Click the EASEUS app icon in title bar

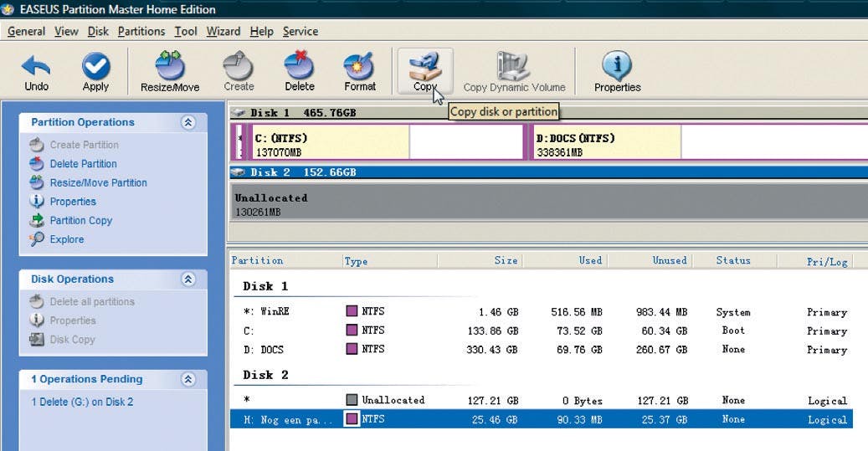click(x=8, y=9)
